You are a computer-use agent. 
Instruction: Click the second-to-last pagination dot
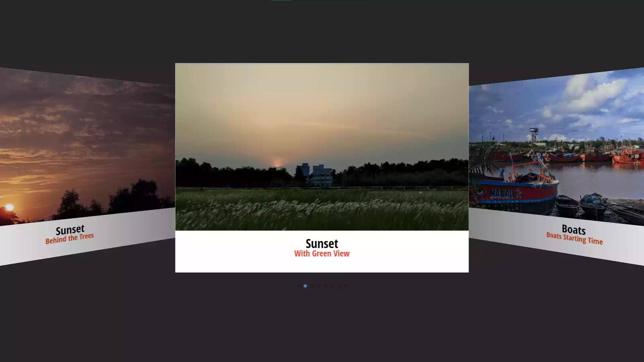point(339,286)
